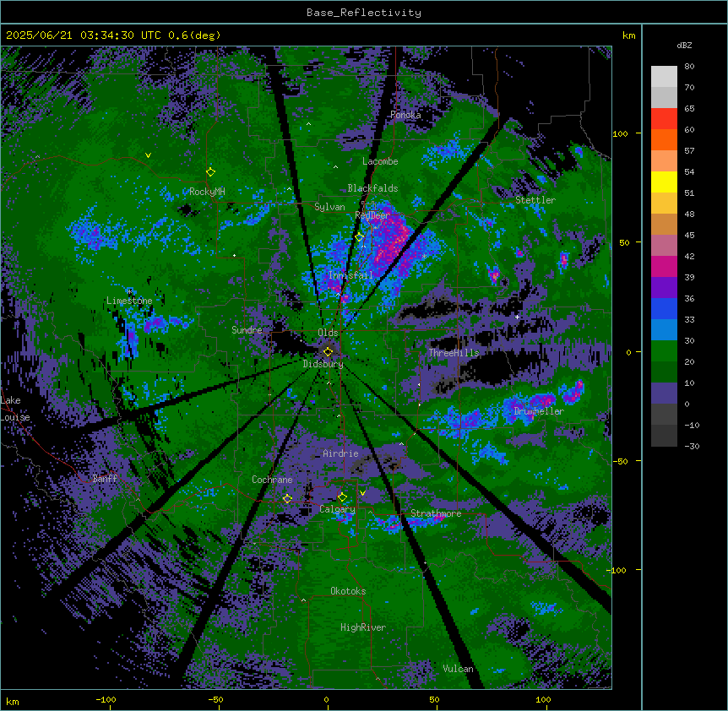Click the Ponoka label
728x711 pixels.
point(405,115)
